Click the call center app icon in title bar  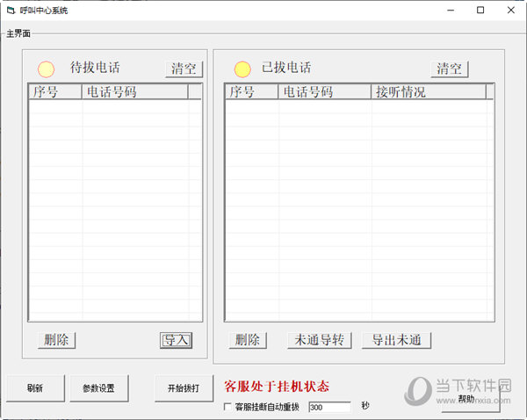pos(10,11)
